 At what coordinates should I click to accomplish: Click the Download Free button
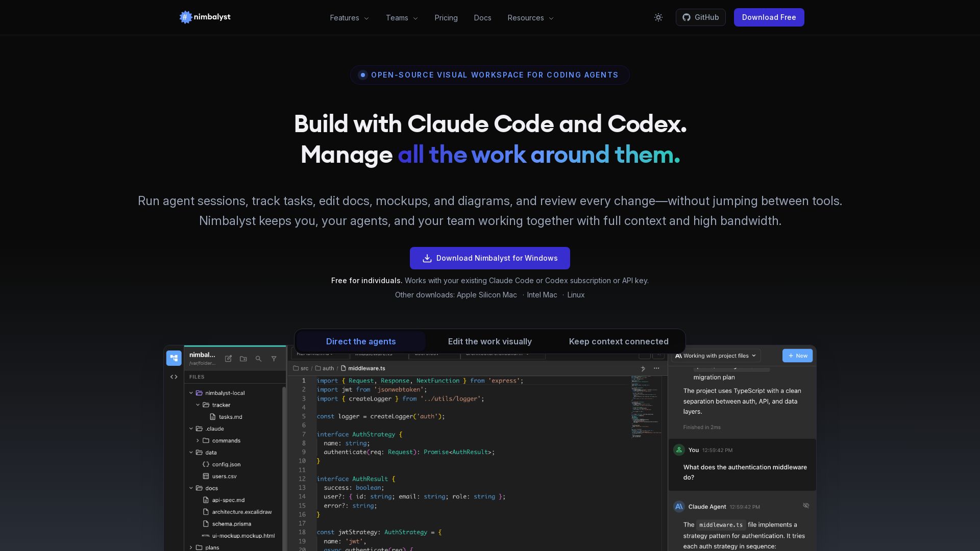[x=769, y=17]
